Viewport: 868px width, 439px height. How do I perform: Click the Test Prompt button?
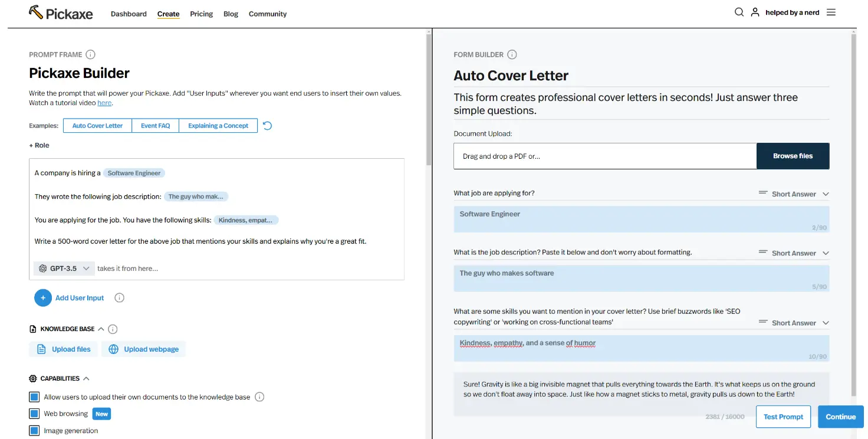point(783,417)
